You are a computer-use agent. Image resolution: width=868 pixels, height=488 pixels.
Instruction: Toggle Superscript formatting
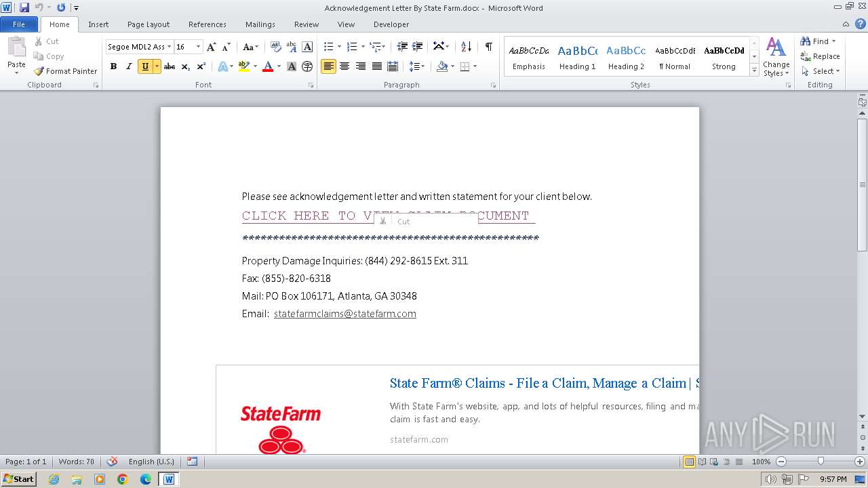point(201,66)
